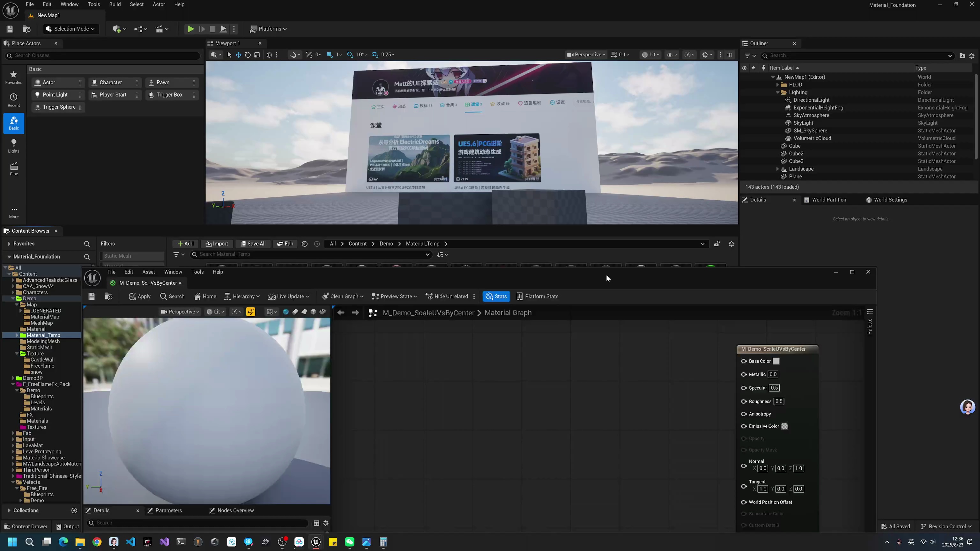Open the Asset menu in the material editor
Screen dimensions: 980x551
(149, 272)
